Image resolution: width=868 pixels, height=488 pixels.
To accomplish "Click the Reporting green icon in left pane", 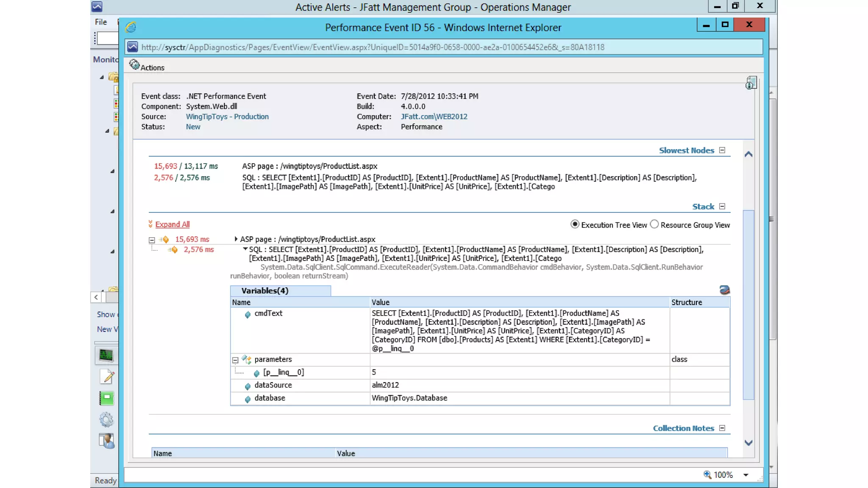I will coord(107,398).
